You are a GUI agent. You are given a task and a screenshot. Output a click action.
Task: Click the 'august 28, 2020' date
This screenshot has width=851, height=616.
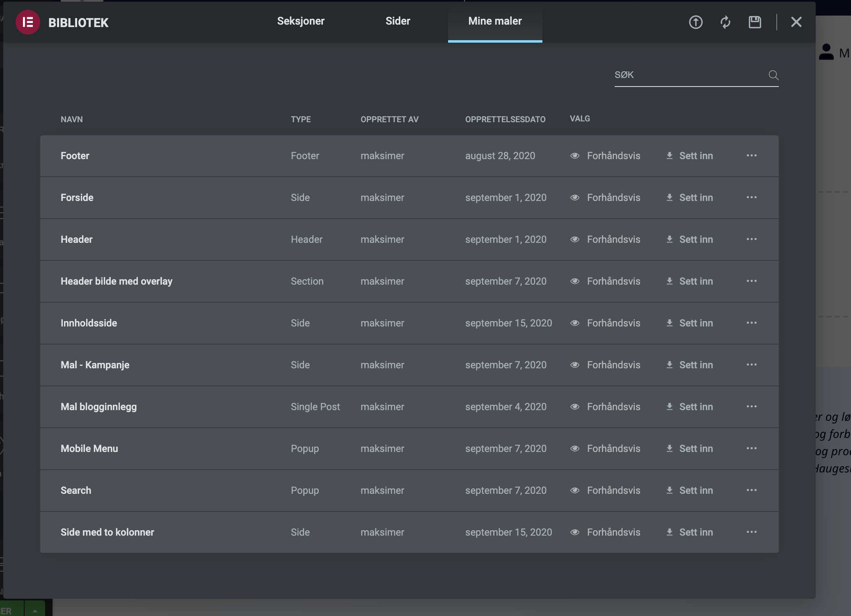(x=500, y=156)
